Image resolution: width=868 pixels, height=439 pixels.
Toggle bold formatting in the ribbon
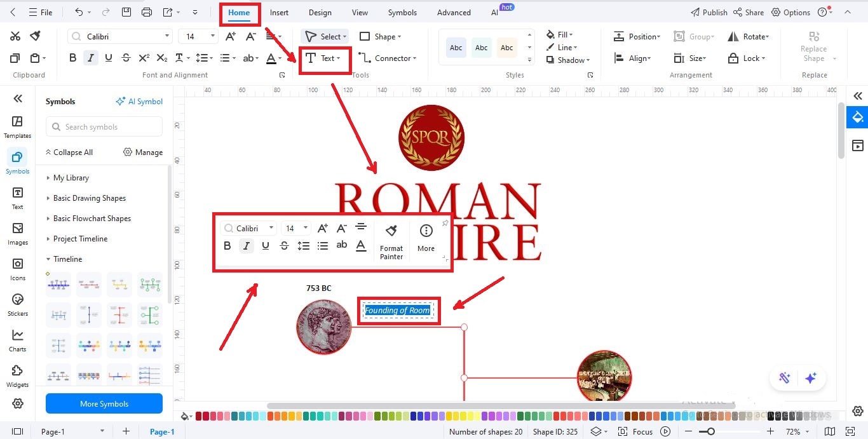pyautogui.click(x=72, y=57)
